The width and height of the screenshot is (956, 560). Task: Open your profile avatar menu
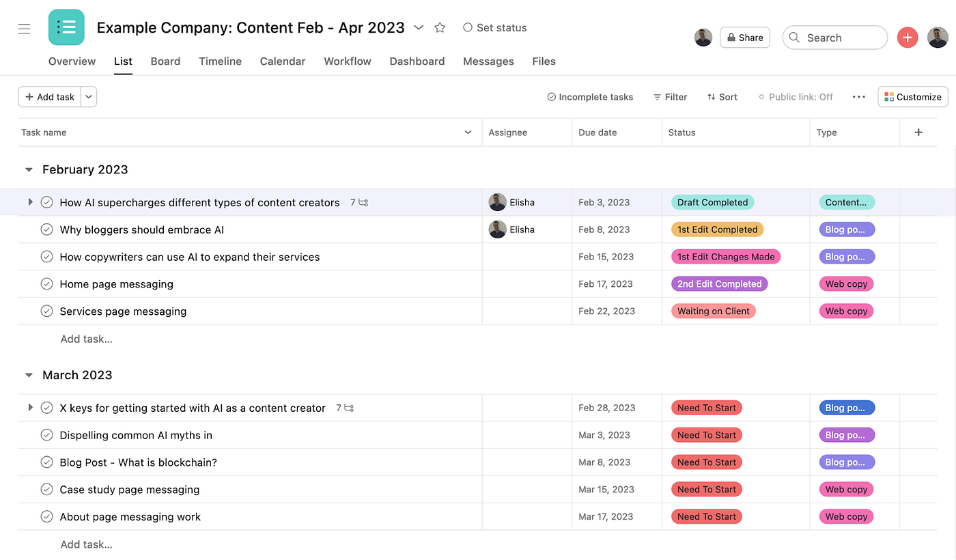tap(938, 38)
